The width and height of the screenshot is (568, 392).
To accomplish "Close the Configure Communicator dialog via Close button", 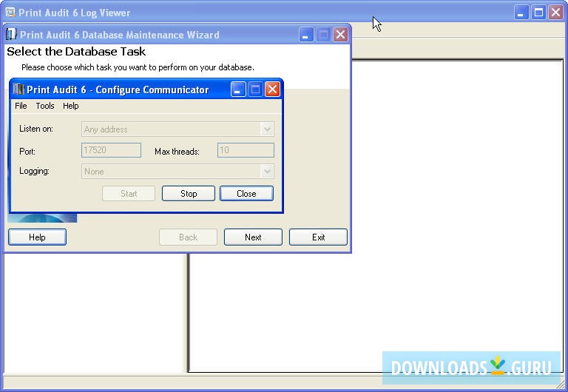I will (x=246, y=194).
